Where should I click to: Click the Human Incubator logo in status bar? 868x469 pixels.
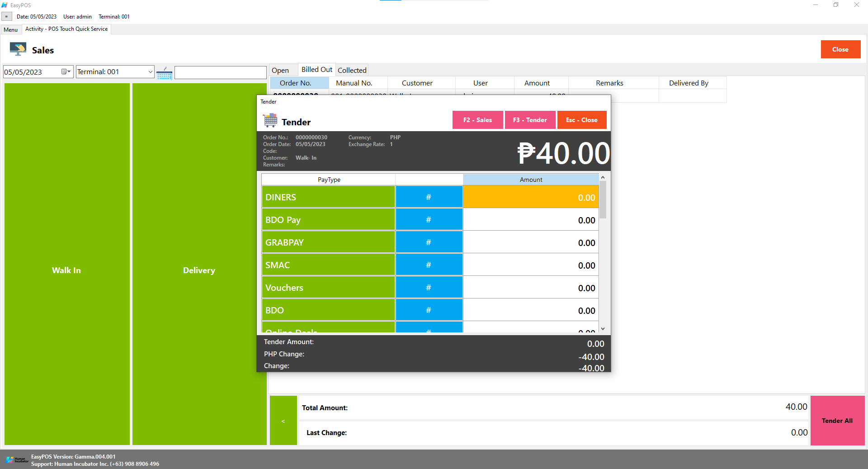17,460
